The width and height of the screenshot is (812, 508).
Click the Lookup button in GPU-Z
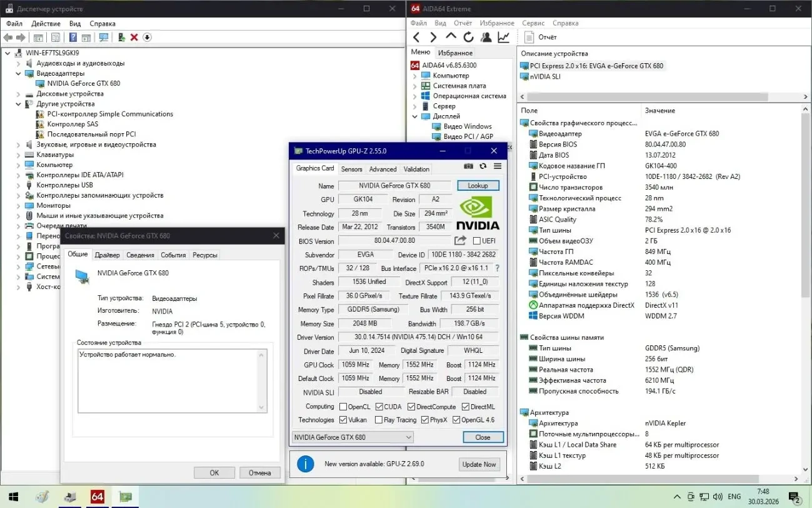click(478, 186)
